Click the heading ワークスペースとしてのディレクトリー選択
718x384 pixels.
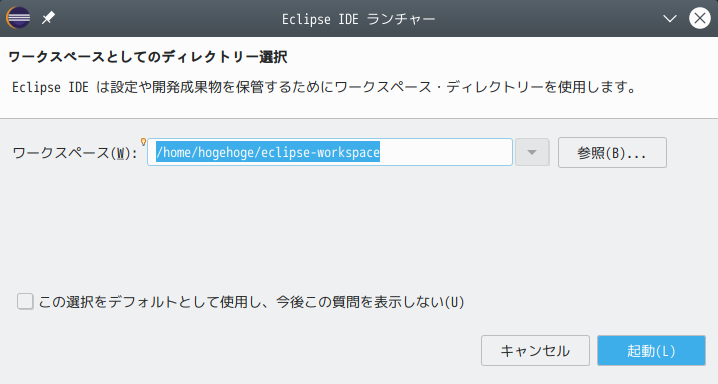click(147, 57)
